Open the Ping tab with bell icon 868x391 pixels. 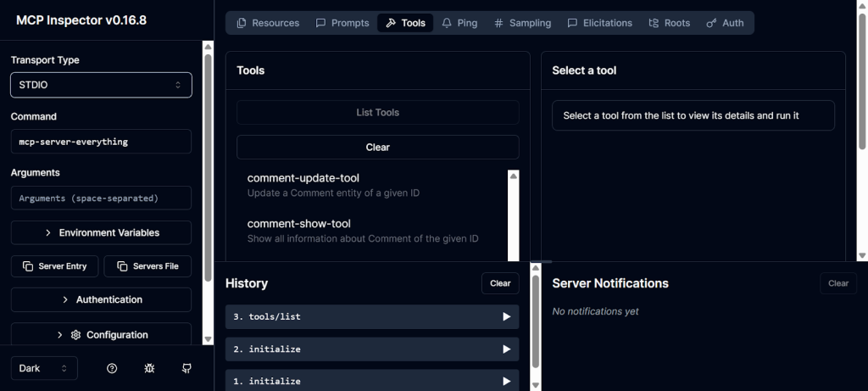coord(459,23)
